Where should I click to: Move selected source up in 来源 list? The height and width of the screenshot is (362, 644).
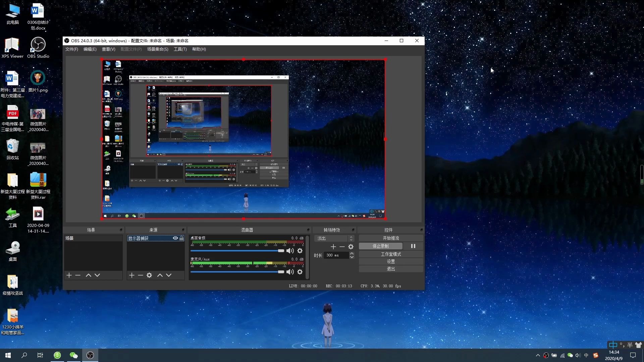(160, 275)
